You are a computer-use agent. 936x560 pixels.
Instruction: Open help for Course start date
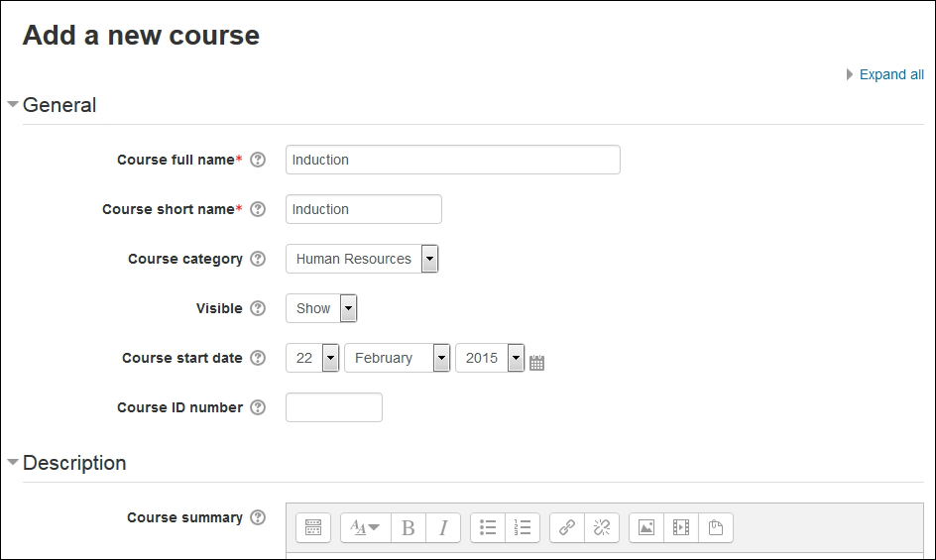pos(257,358)
